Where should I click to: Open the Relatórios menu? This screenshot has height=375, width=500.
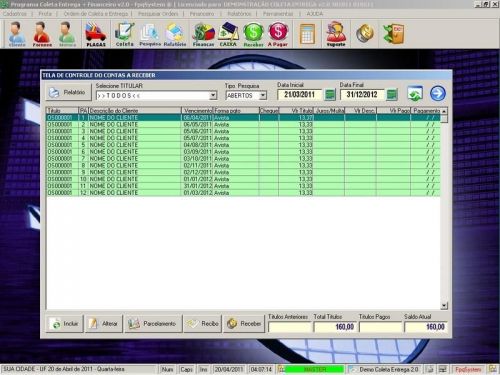tap(239, 14)
